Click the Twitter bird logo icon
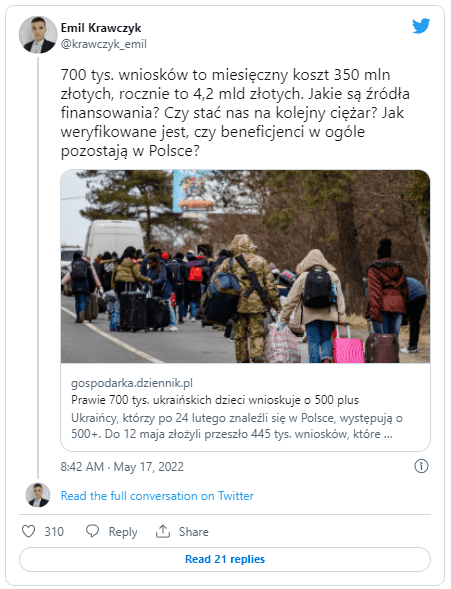451x589 pixels. 421,26
